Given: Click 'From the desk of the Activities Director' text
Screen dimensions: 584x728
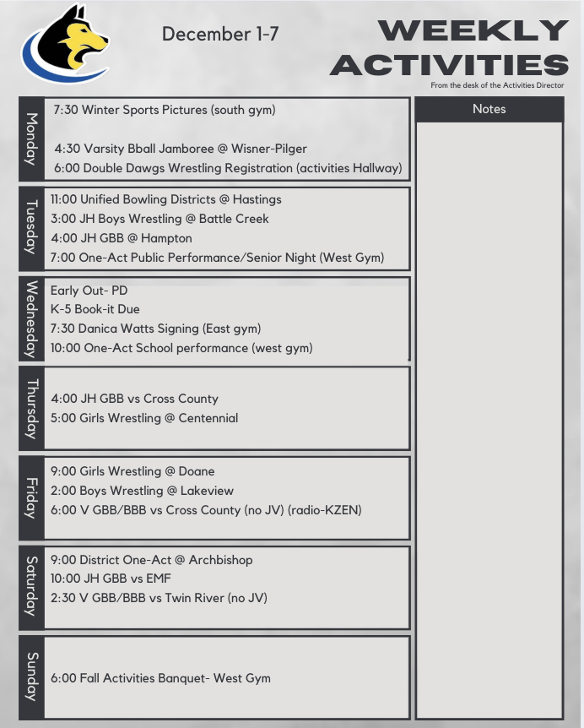Looking at the screenshot, I should click(497, 85).
